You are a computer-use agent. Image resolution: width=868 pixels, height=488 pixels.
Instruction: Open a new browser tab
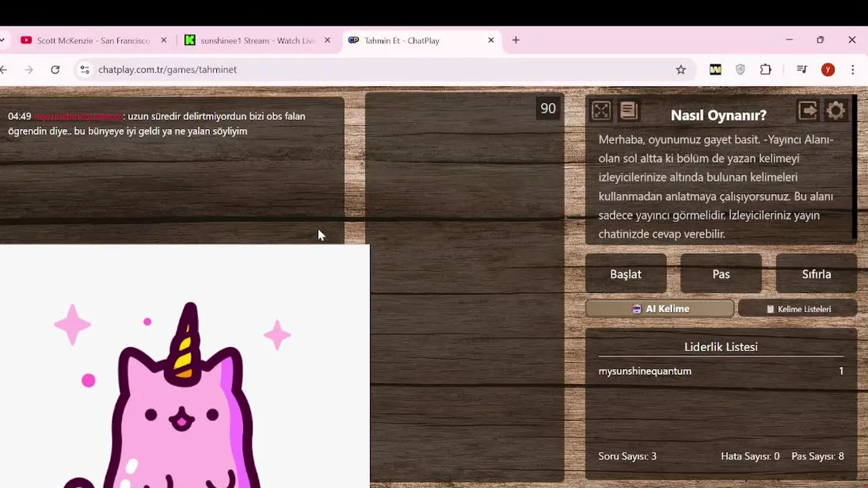516,40
